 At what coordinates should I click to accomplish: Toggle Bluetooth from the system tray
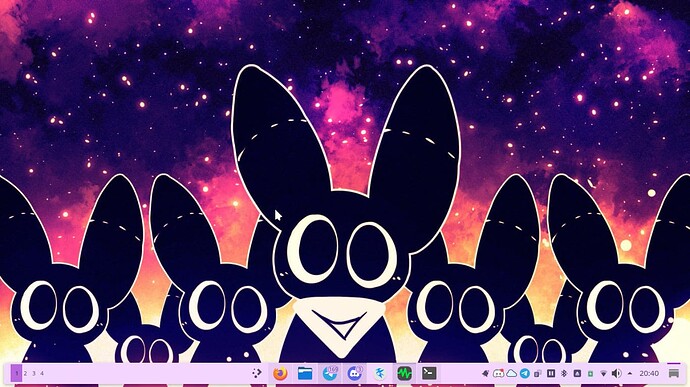(564, 373)
